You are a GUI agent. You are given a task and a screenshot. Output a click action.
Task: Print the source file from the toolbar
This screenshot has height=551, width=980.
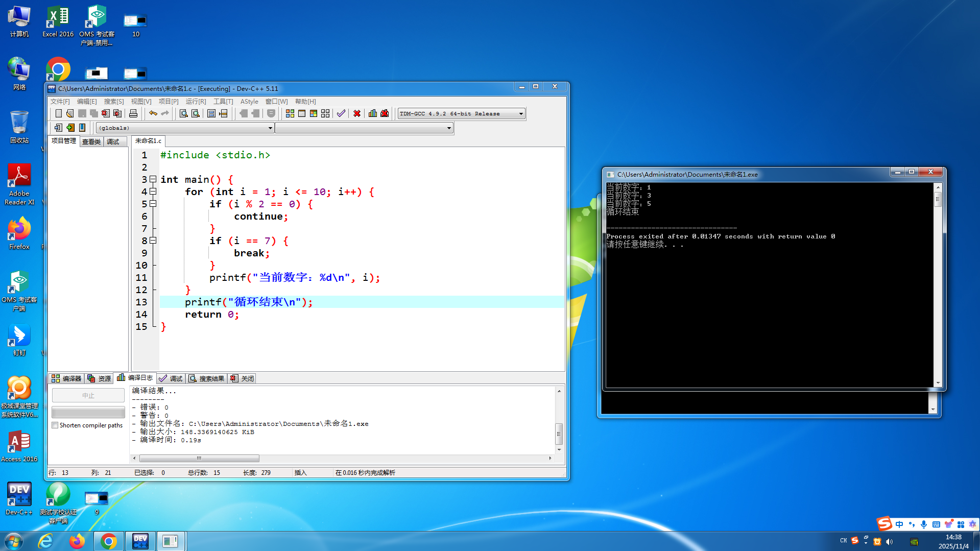pos(133,113)
